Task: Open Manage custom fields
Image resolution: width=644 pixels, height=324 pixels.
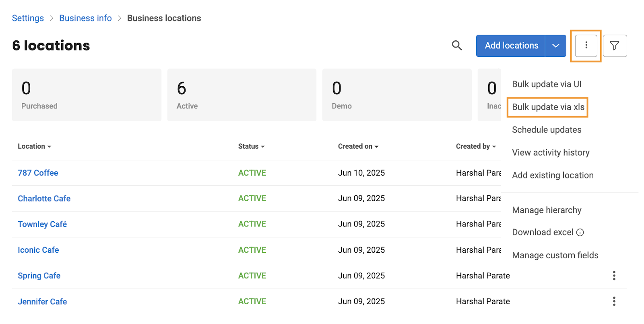Action: 555,255
